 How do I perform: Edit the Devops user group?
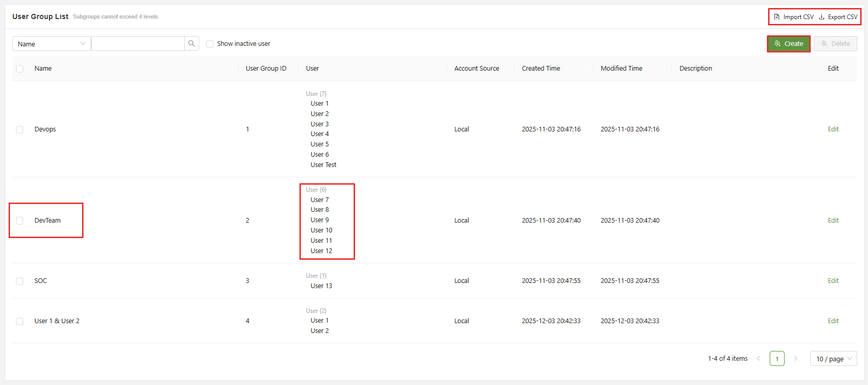[833, 129]
